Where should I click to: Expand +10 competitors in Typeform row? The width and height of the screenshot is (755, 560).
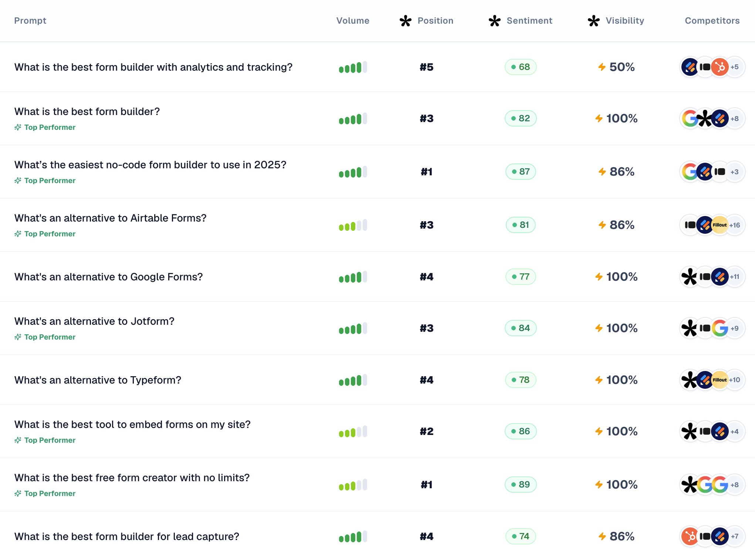735,380
